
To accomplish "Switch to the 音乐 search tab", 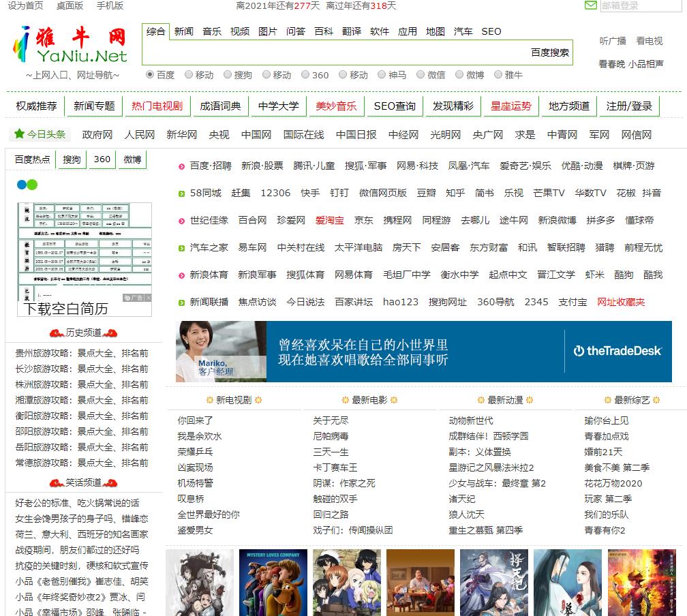I will coord(211,31).
